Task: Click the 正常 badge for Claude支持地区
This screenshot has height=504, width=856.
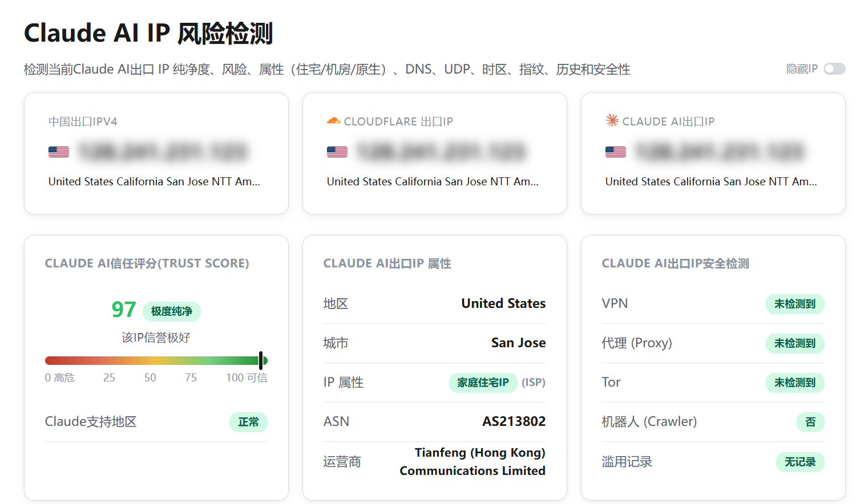Action: [248, 422]
